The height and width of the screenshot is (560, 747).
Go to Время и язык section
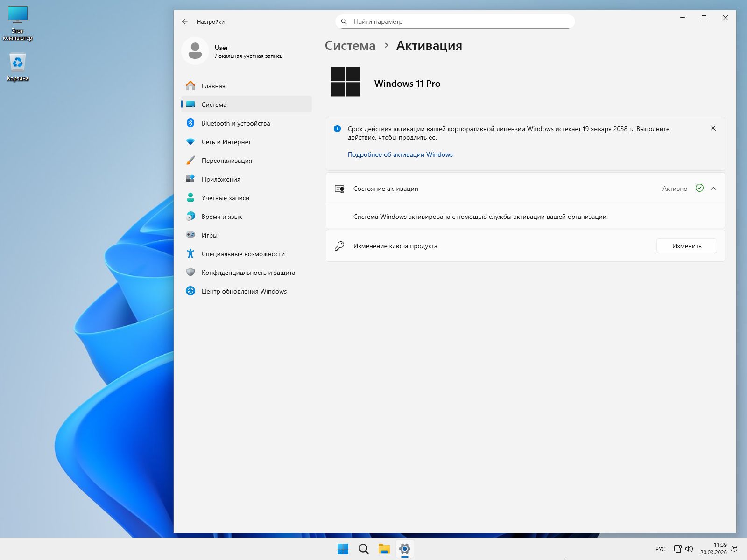point(222,217)
